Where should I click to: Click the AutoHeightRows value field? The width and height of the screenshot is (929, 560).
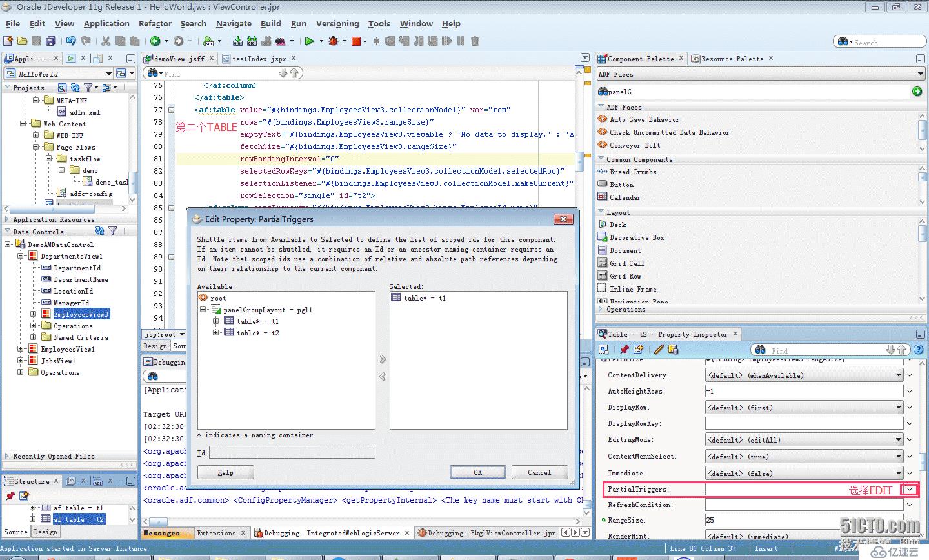804,392
